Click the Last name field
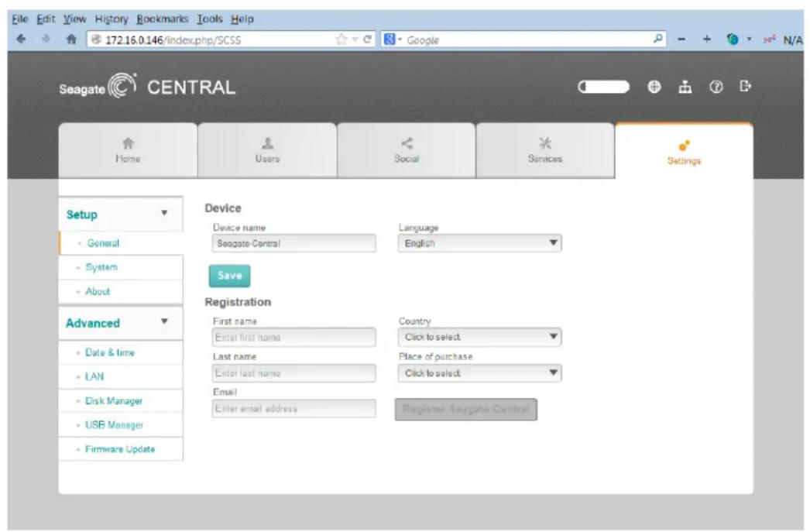This screenshot has width=810, height=532. click(294, 373)
